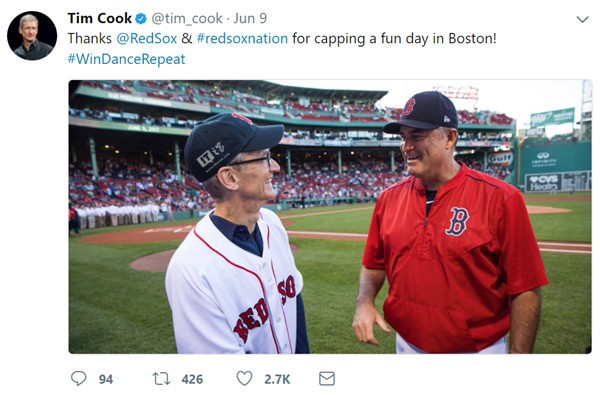This screenshot has height=395, width=600.
Task: Click the blue verified badge
Action: (141, 18)
